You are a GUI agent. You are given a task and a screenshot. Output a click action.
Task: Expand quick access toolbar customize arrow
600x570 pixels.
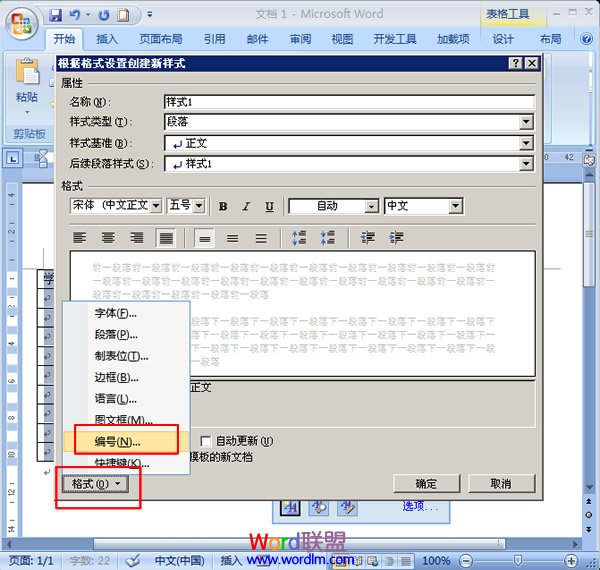pos(150,15)
